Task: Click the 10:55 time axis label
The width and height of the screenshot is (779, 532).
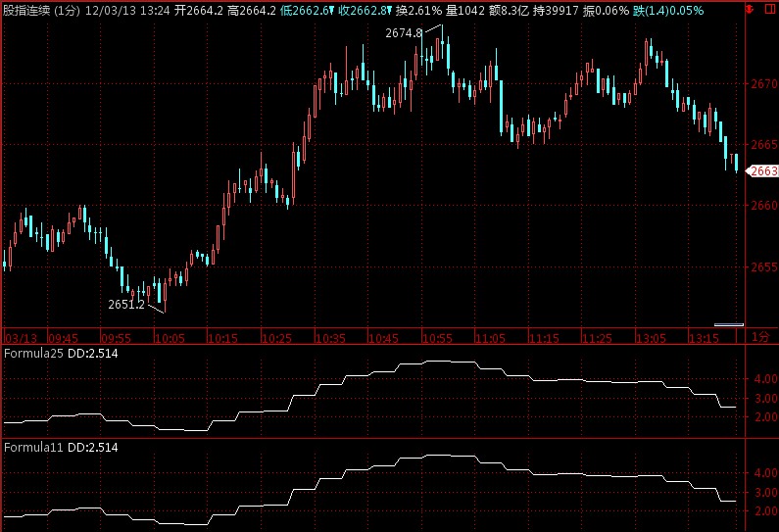Action: (437, 338)
